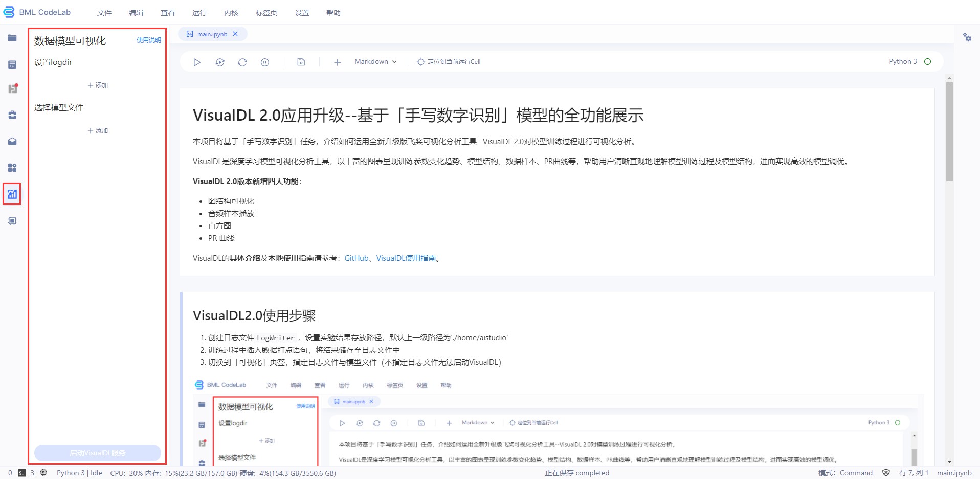980x479 pixels.
Task: Click 使用说明 link in visualization panel
Action: [149, 40]
